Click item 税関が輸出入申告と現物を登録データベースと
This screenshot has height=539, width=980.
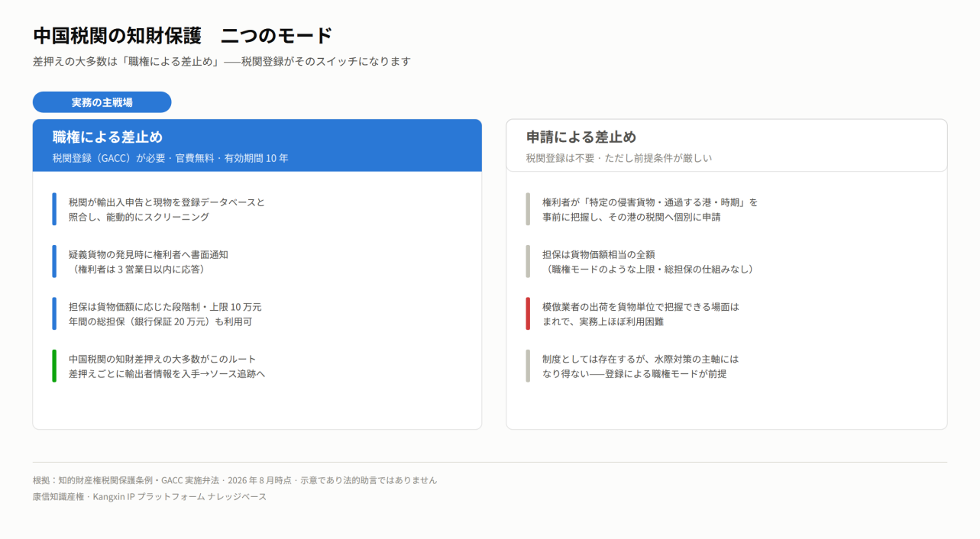coord(167,202)
